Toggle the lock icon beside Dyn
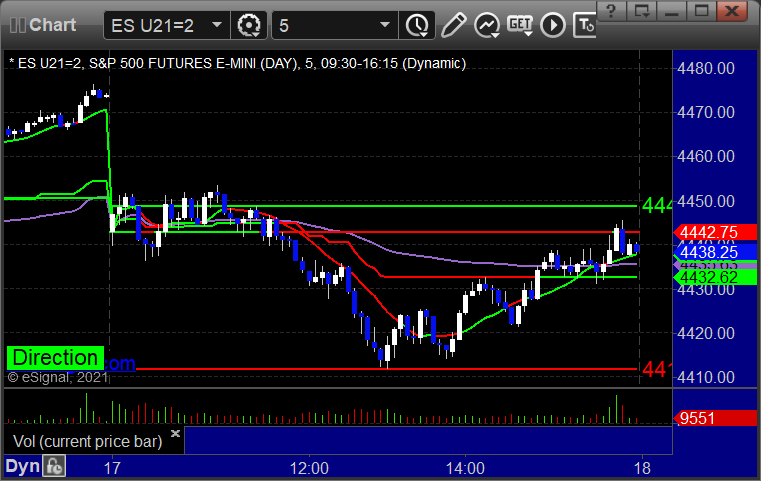 pos(54,466)
